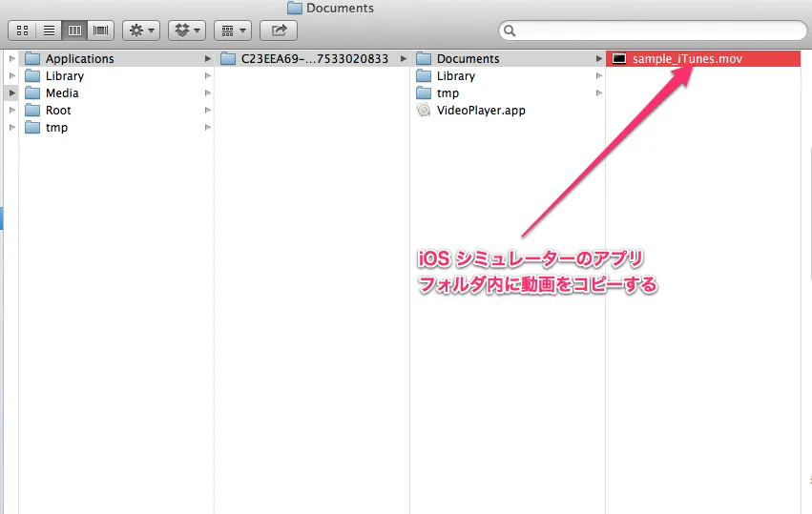Click the arrow right of third-column Library
The width and height of the screenshot is (812, 514).
(x=599, y=76)
